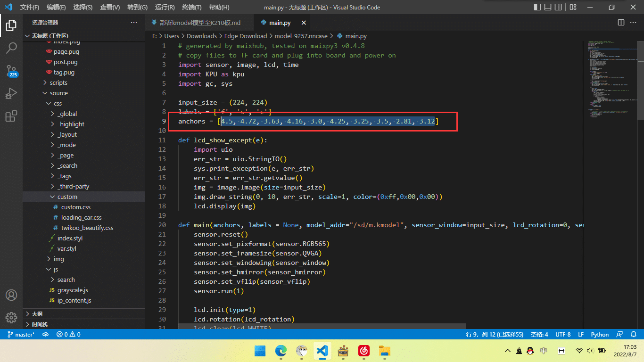Screen dimensions: 644x362
Task: Expand the 大纲 outline section
Action: 37,314
